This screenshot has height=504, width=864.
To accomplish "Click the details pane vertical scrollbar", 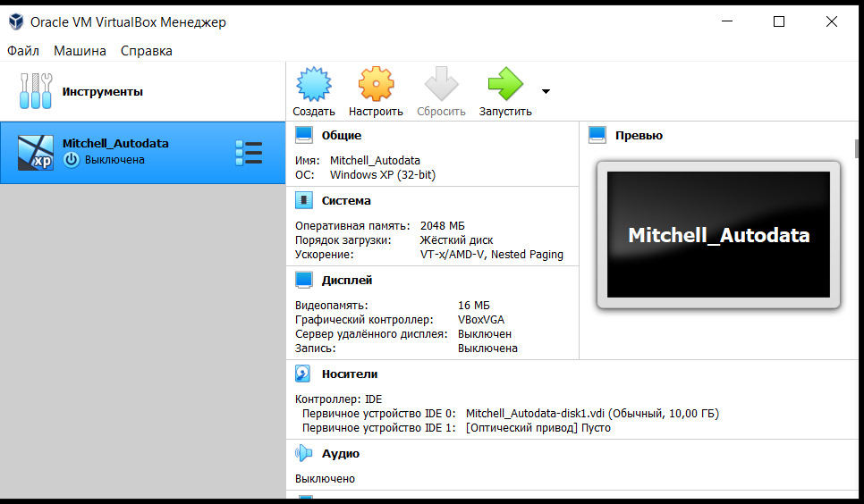I will [x=857, y=148].
